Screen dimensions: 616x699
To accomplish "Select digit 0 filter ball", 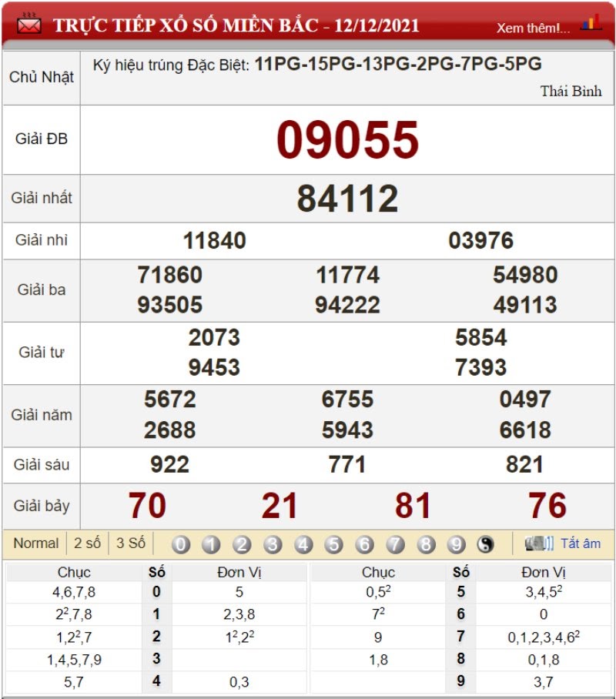I will coord(181,544).
